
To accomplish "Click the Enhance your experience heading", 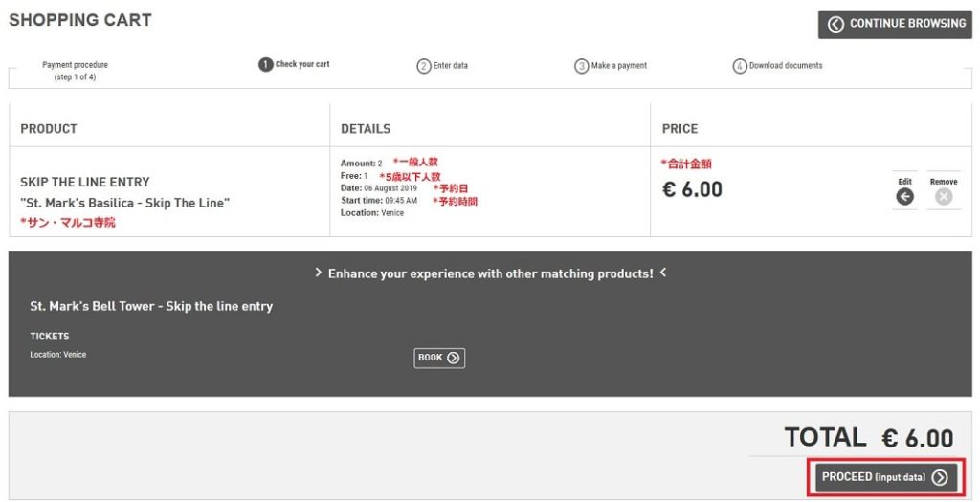I will pos(491,273).
